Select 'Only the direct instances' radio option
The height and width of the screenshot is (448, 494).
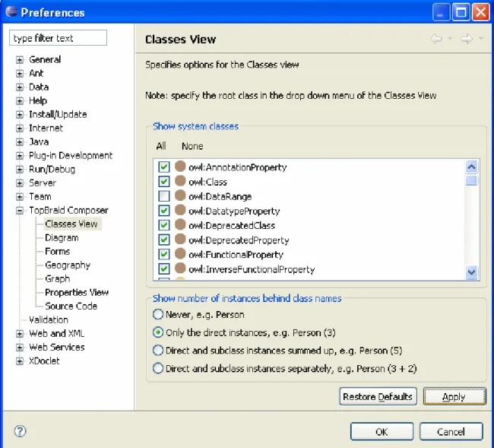pos(158,332)
